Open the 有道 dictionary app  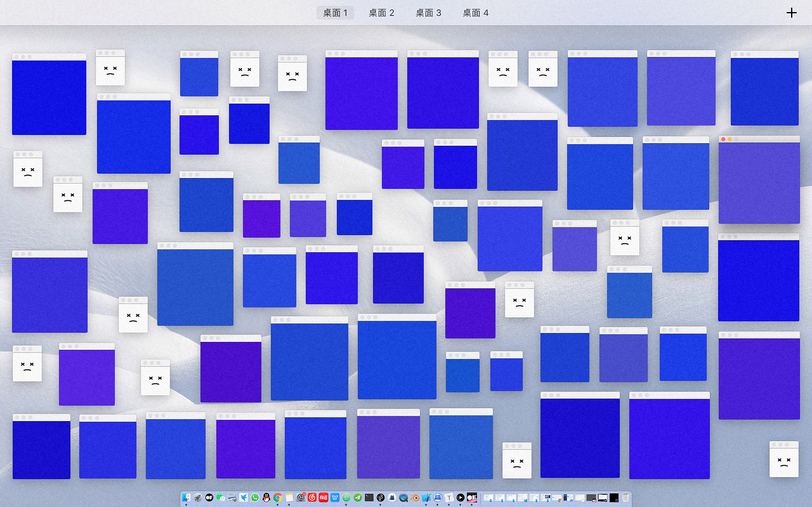(324, 497)
